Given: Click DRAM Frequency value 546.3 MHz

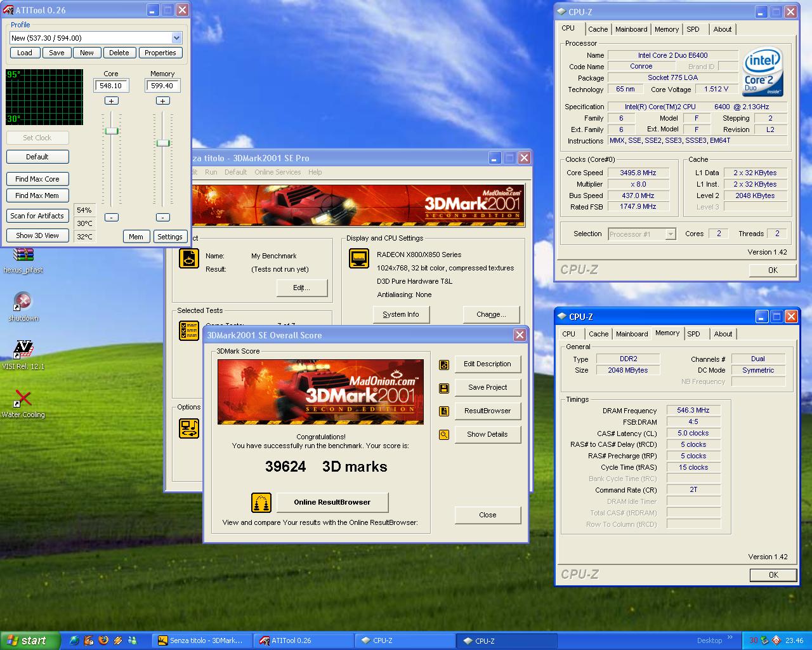Looking at the screenshot, I should coord(693,411).
